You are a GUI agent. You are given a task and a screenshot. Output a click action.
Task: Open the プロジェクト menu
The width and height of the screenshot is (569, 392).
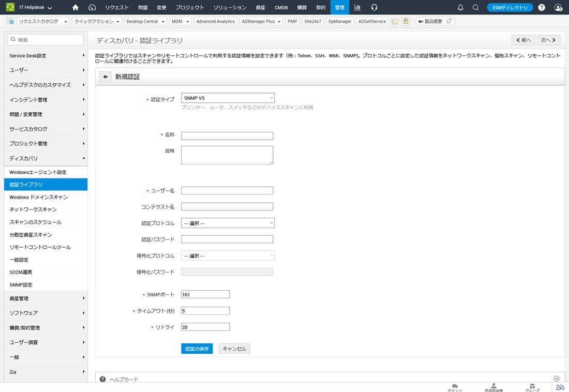190,7
